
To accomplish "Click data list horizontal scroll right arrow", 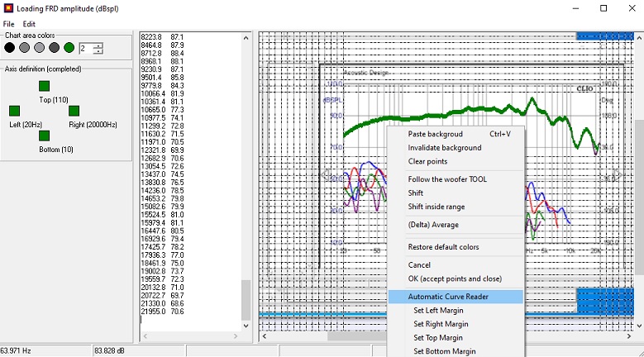I will pyautogui.click(x=236, y=336).
